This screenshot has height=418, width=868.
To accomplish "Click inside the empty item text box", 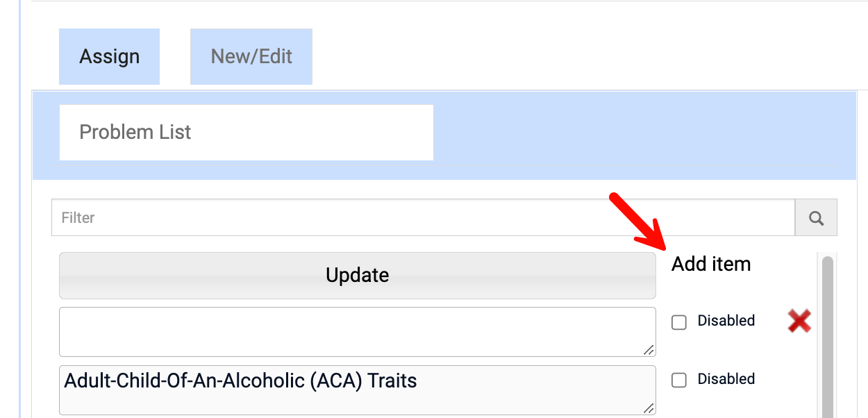I will coord(357,332).
